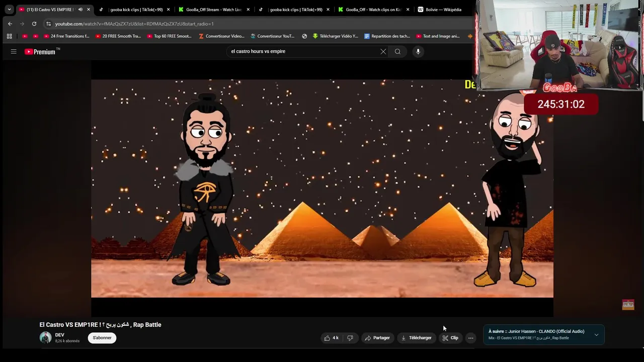
Task: Open Text and Image ani... bookmark
Action: pyautogui.click(x=438, y=36)
